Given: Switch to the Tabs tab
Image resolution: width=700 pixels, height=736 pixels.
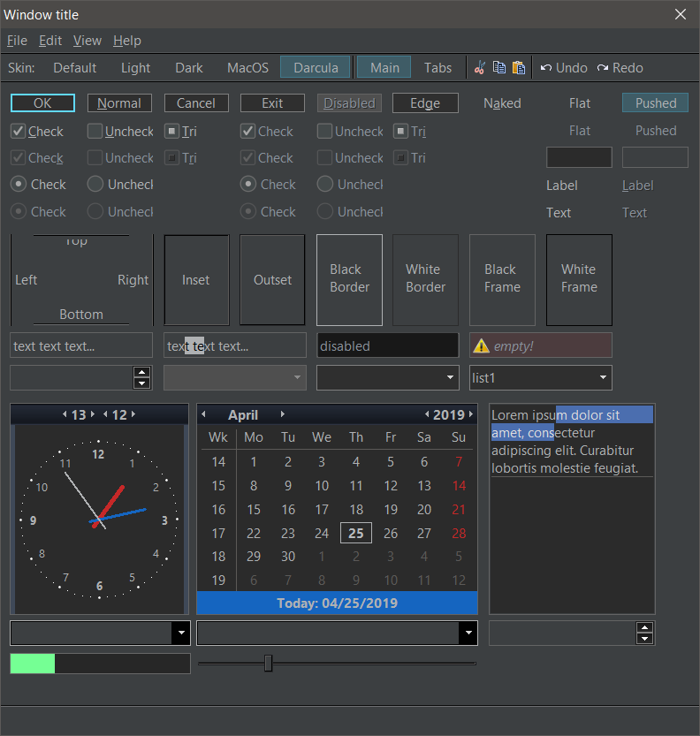Looking at the screenshot, I should click(437, 68).
